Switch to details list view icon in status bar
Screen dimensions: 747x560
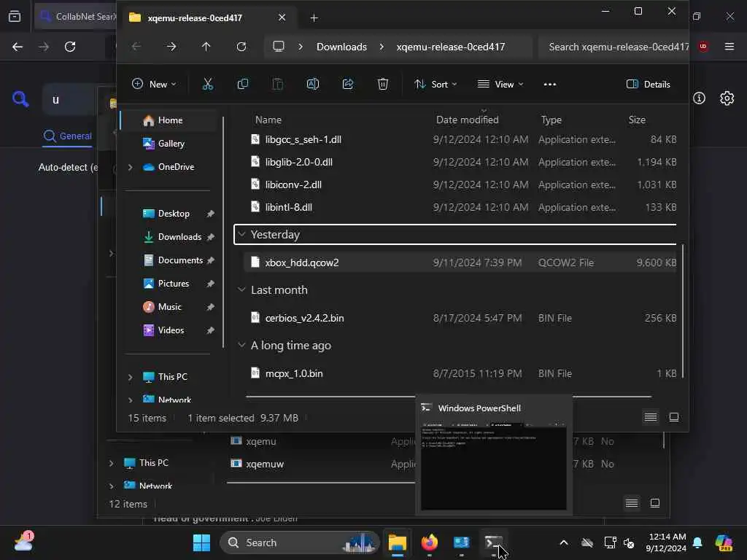650,417
